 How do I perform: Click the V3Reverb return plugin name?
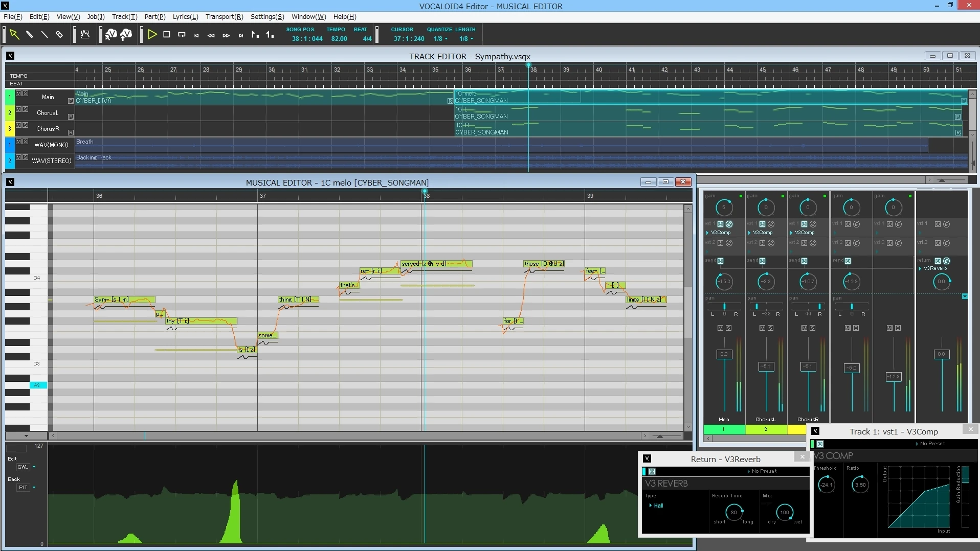(935, 268)
